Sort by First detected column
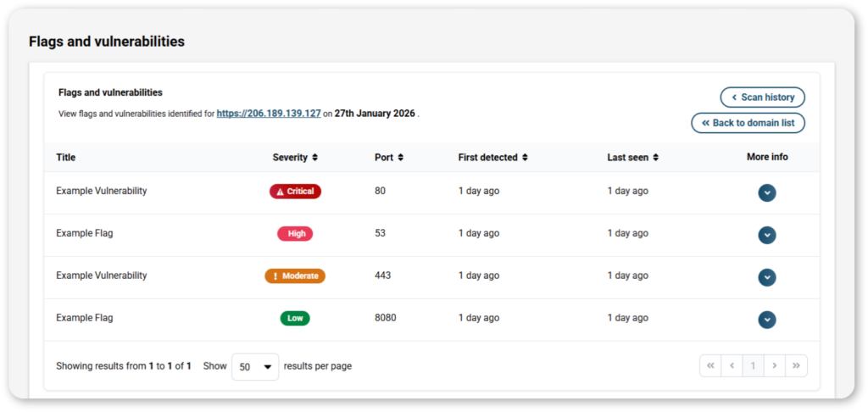Screen dimensions: 868x412 click(492, 157)
